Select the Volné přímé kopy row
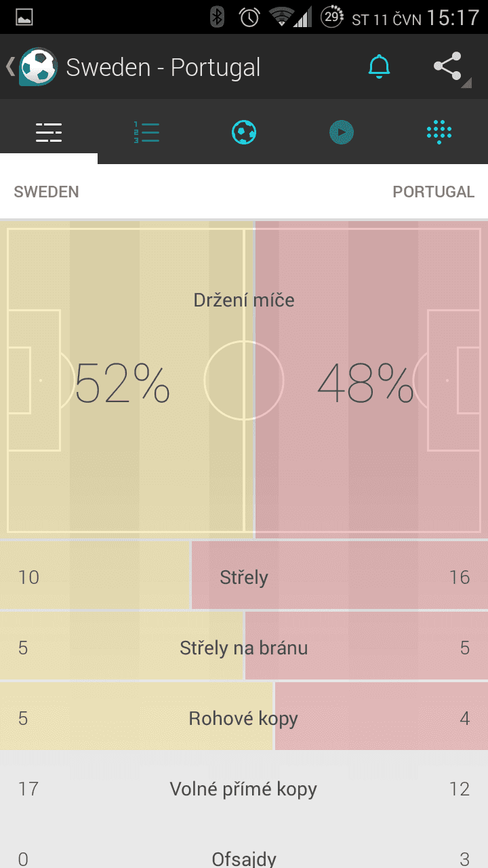The width and height of the screenshot is (488, 868). [244, 789]
